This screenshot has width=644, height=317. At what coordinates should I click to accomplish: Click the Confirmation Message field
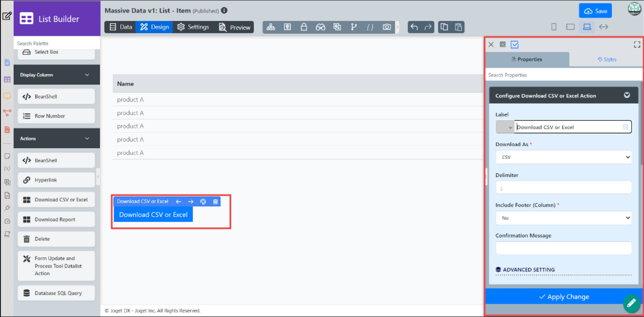563,248
